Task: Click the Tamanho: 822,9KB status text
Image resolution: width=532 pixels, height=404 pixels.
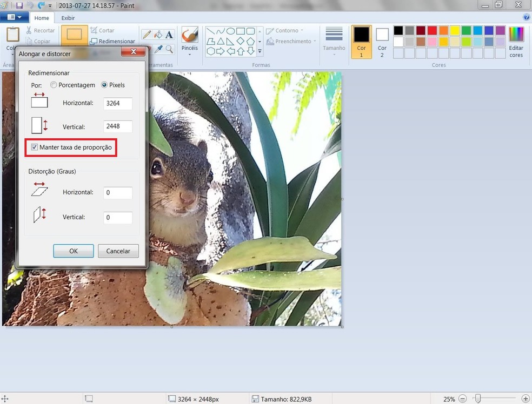Action: pyautogui.click(x=286, y=399)
